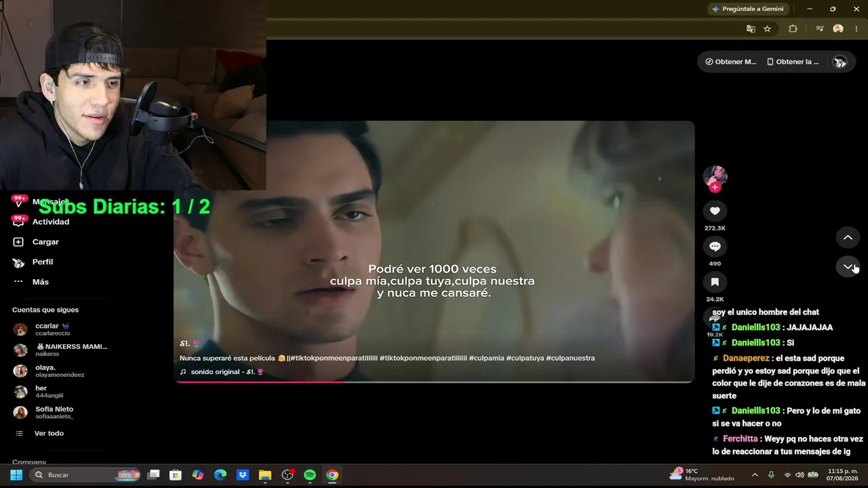The width and height of the screenshot is (868, 488).
Task: Click chat username Danaeperez
Action: click(746, 358)
